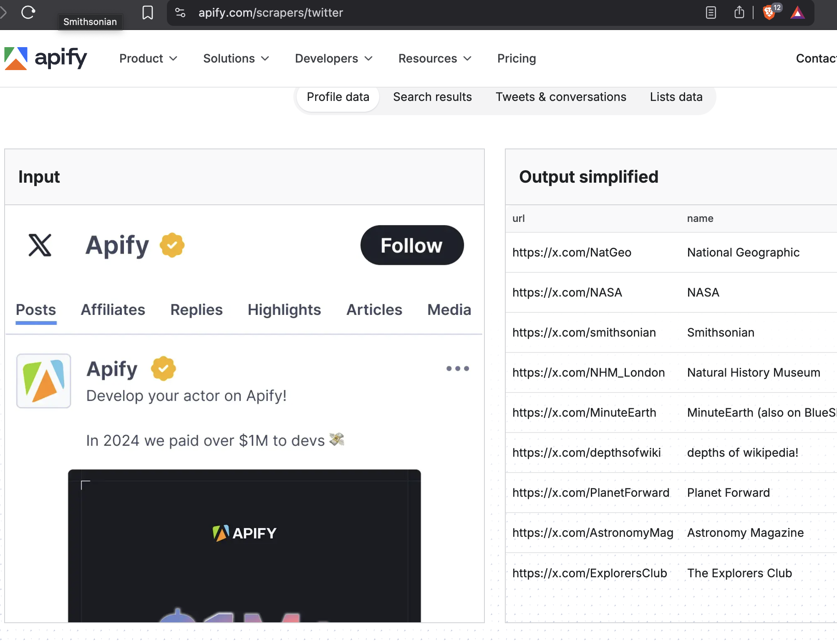Select the Posts tab
Image resolution: width=837 pixels, height=644 pixels.
[36, 309]
